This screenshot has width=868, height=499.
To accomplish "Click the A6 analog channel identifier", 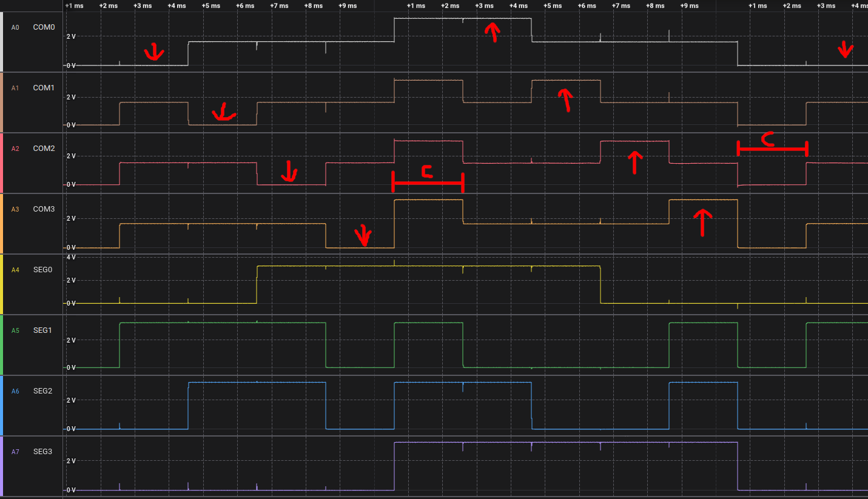I will coord(15,391).
